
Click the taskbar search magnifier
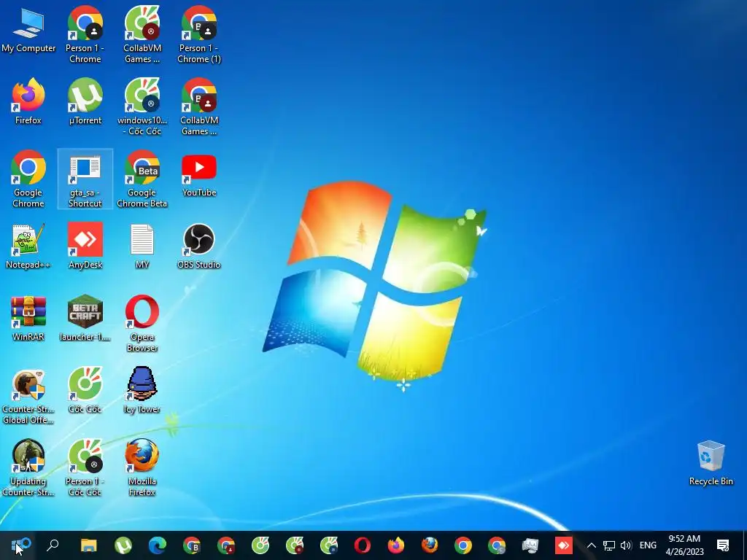click(53, 545)
